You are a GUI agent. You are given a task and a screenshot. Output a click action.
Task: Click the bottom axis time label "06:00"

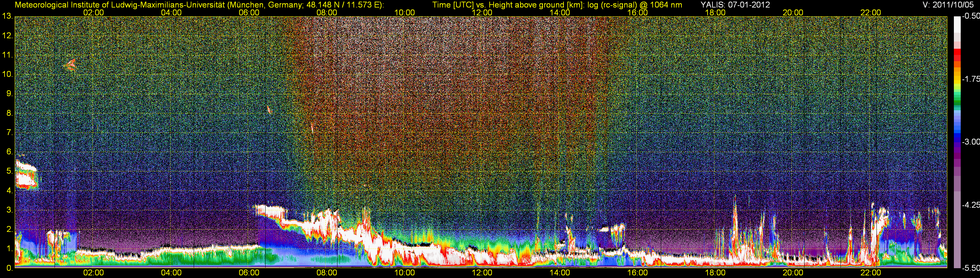[x=249, y=273]
